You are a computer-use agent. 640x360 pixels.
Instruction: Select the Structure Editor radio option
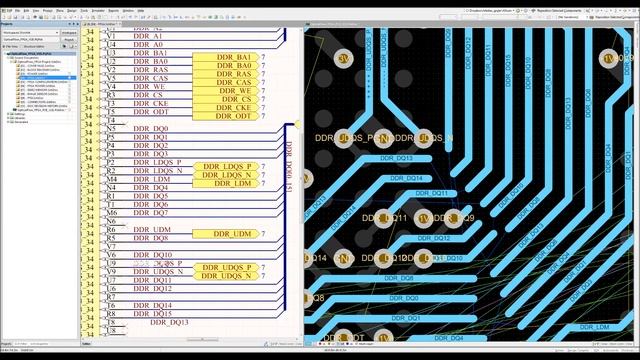pyautogui.click(x=33, y=47)
